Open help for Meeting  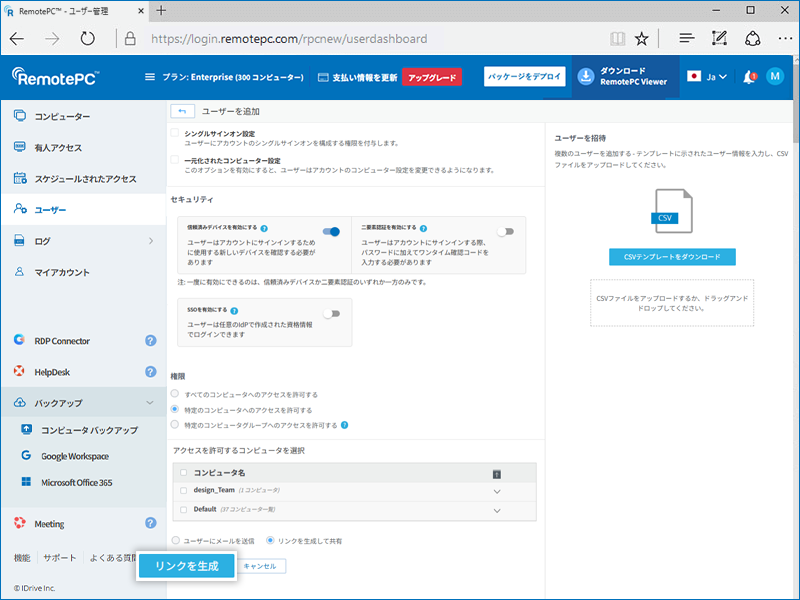[x=151, y=523]
